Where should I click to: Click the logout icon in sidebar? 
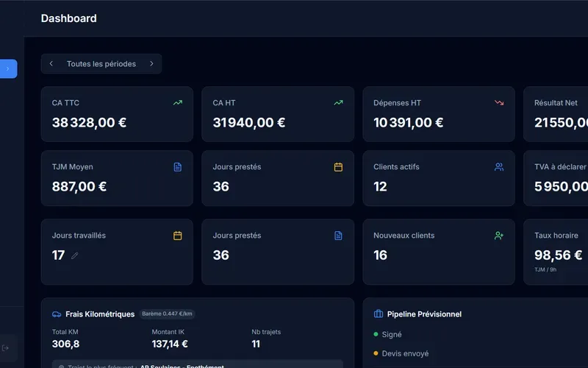point(5,348)
